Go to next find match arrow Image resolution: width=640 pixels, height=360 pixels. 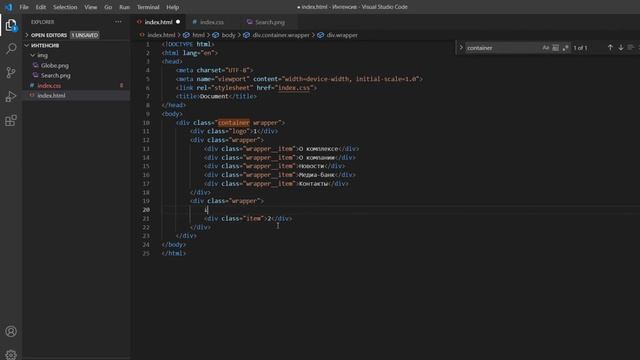tap(621, 48)
